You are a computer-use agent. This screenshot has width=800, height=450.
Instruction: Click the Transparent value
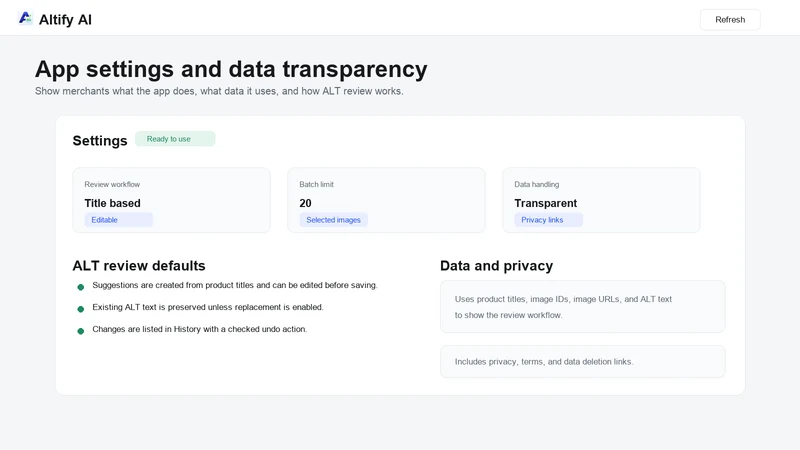coord(545,203)
